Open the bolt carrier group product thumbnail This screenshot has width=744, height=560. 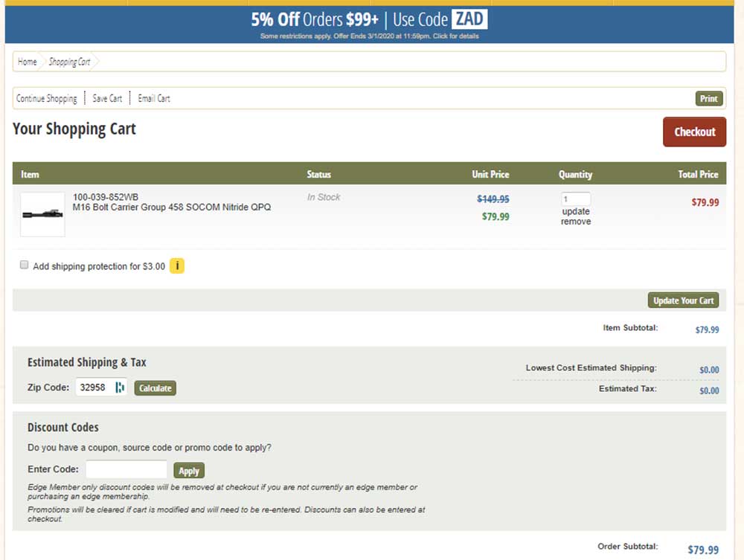[42, 215]
